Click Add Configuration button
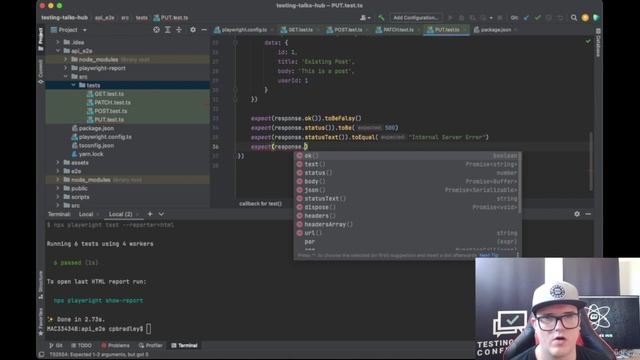Viewport: 640px width, 360px height. point(416,18)
